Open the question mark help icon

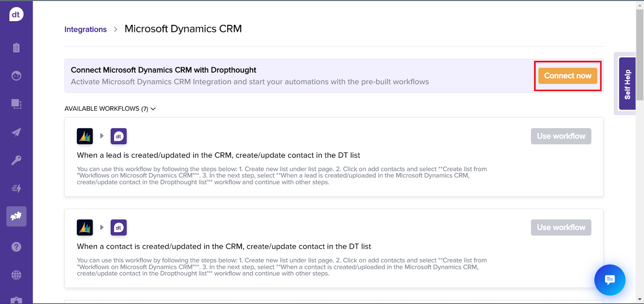click(x=16, y=247)
